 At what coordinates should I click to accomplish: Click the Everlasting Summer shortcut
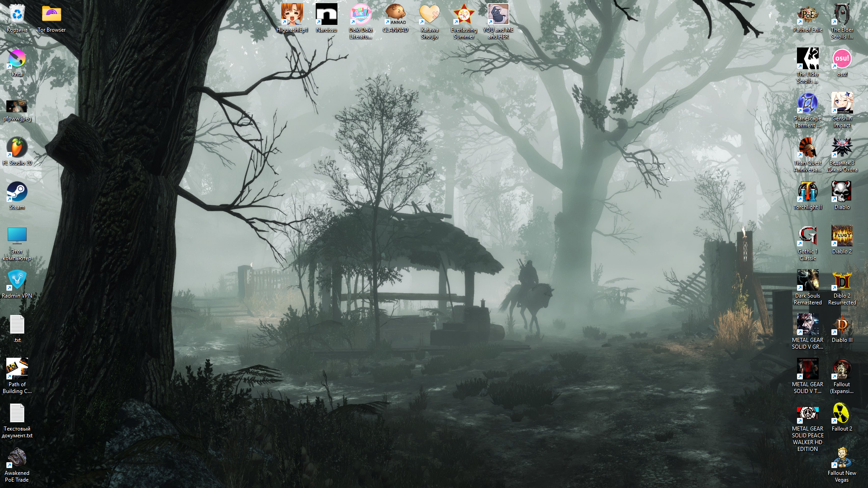[464, 21]
